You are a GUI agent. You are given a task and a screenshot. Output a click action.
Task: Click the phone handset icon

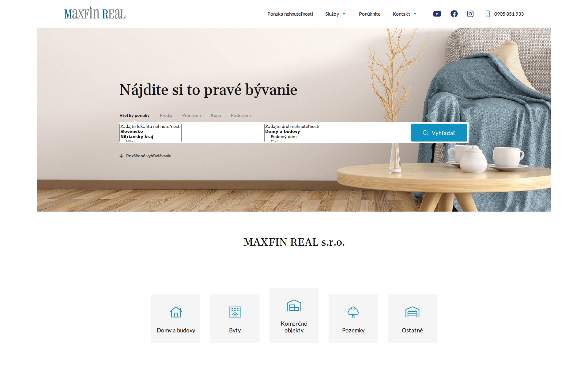(488, 13)
